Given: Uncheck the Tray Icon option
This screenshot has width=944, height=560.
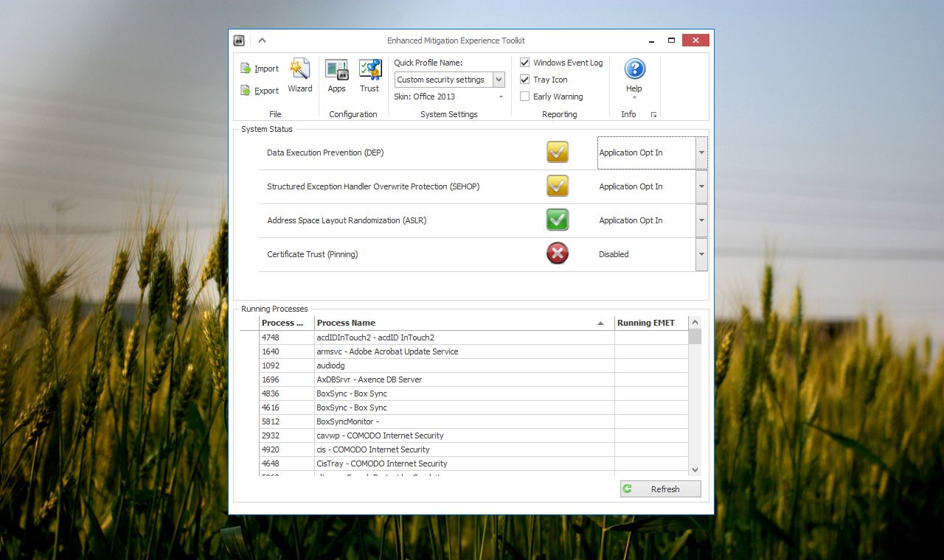Looking at the screenshot, I should [x=525, y=80].
